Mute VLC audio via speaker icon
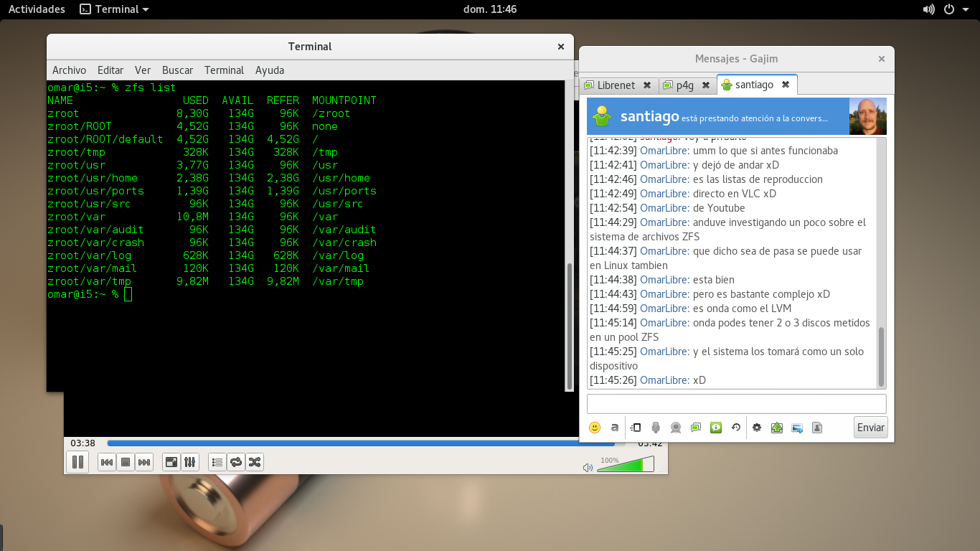This screenshot has width=980, height=551. coord(588,467)
